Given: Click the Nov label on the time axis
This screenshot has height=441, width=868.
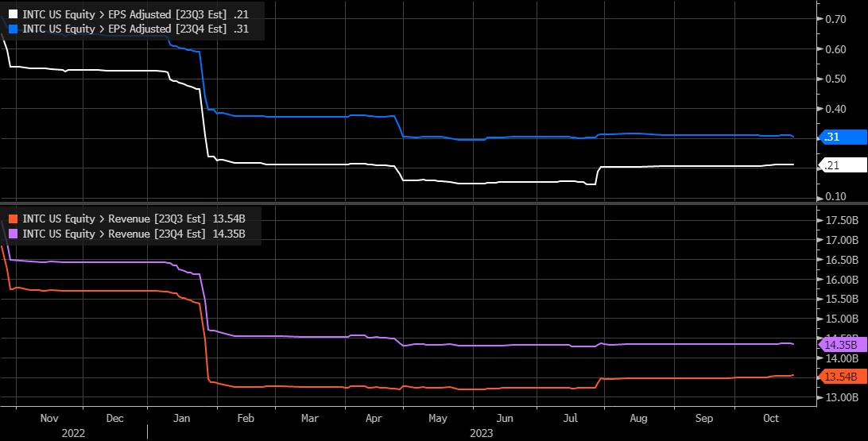Looking at the screenshot, I should coord(49,418).
